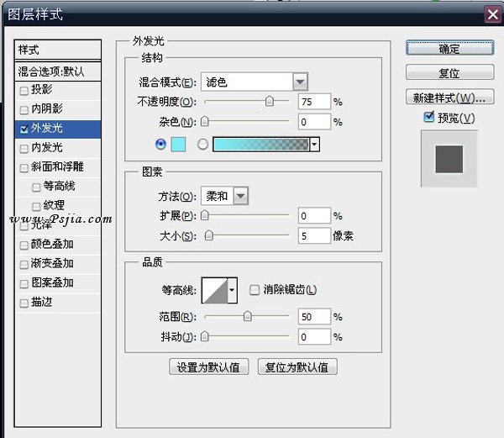The image size is (504, 438).
Task: Click the cyan glow color swatch
Action: [x=178, y=145]
